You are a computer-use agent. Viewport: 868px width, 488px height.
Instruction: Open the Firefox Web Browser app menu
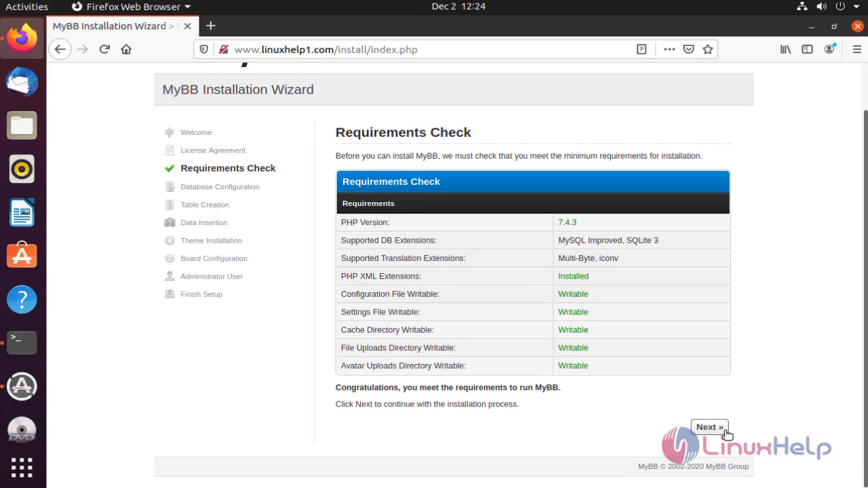coord(130,7)
